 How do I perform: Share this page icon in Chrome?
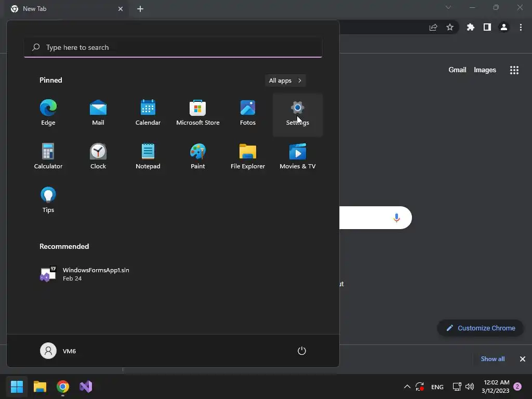433,27
